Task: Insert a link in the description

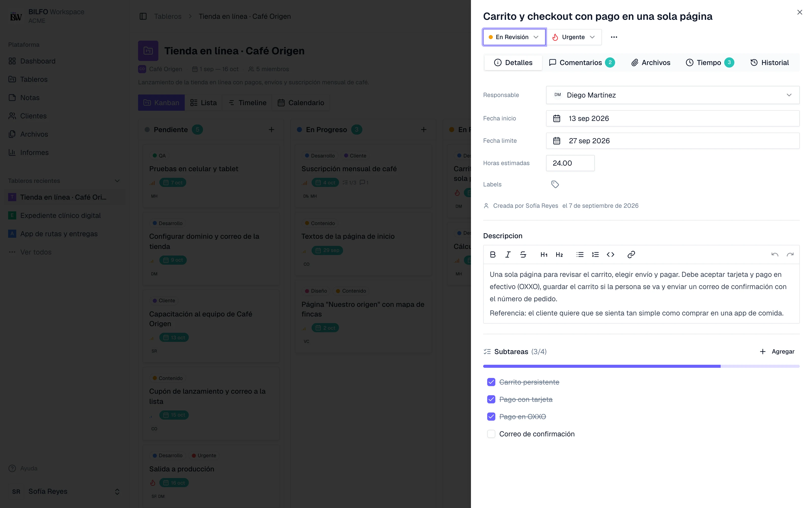Action: tap(631, 254)
